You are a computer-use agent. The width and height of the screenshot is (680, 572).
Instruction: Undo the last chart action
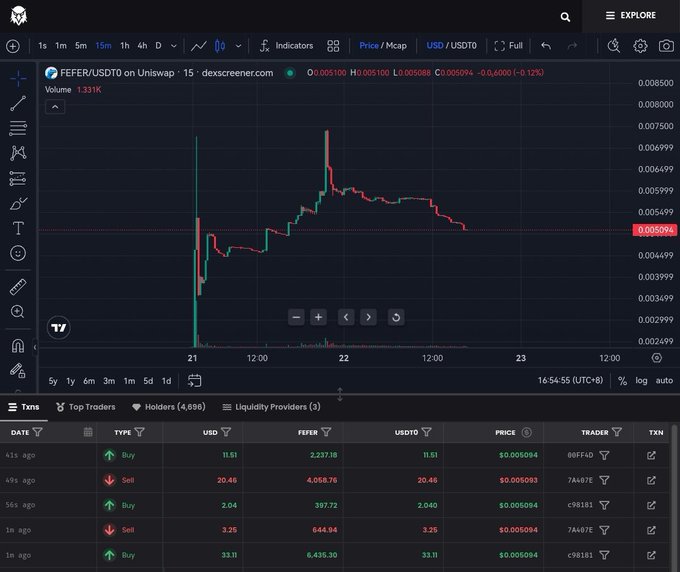[x=546, y=46]
